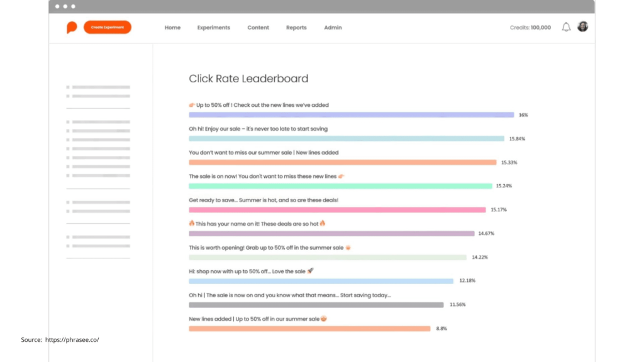
Task: Open notifications via the bell icon
Action: pos(566,27)
